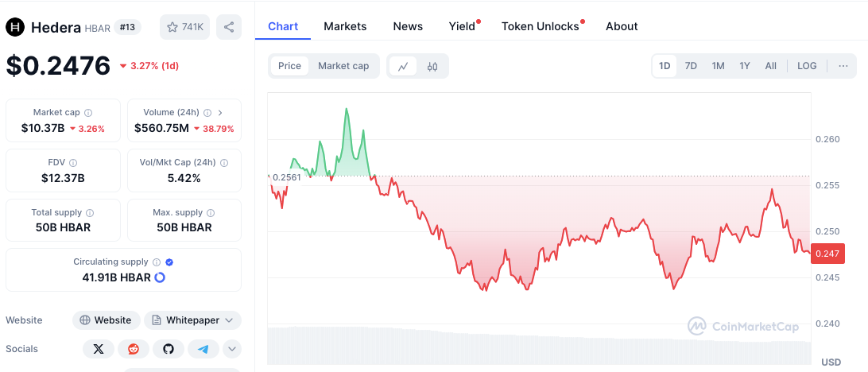Add HBAR to watchlist via star
The image size is (868, 372).
[x=184, y=27]
